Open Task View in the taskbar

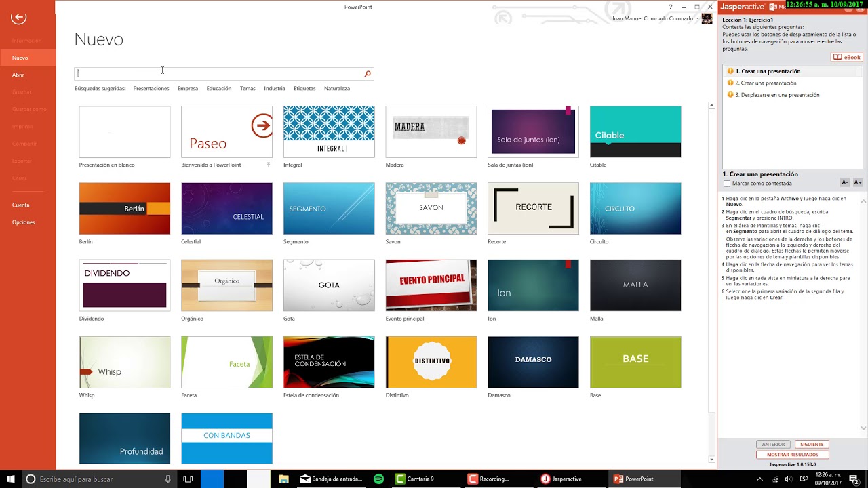point(188,479)
